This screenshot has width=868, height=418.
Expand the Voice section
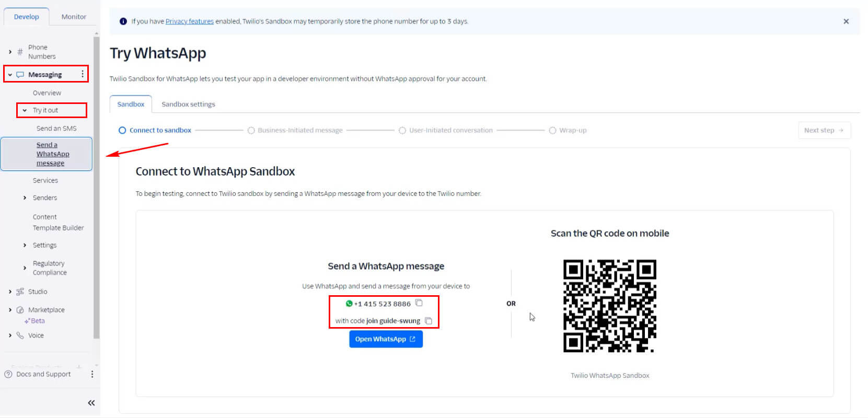(10, 335)
